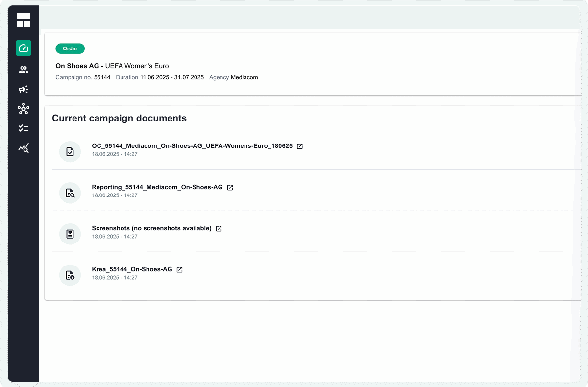Image resolution: width=588 pixels, height=387 pixels.
Task: Open the checklist tasks icon in sidebar
Action: (24, 128)
